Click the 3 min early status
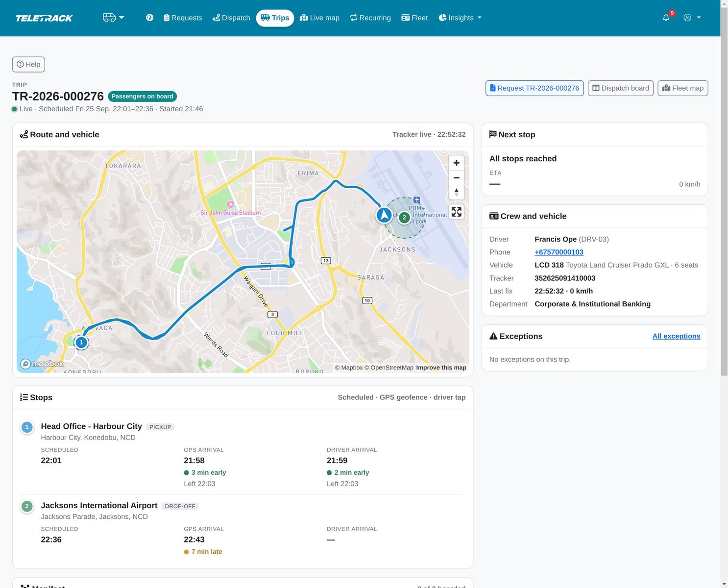 [205, 472]
